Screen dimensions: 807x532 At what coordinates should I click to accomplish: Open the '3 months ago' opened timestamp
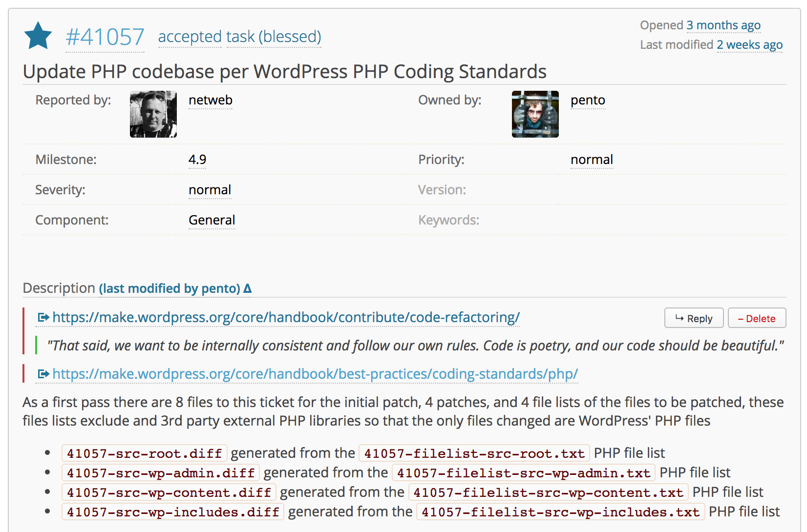click(723, 25)
